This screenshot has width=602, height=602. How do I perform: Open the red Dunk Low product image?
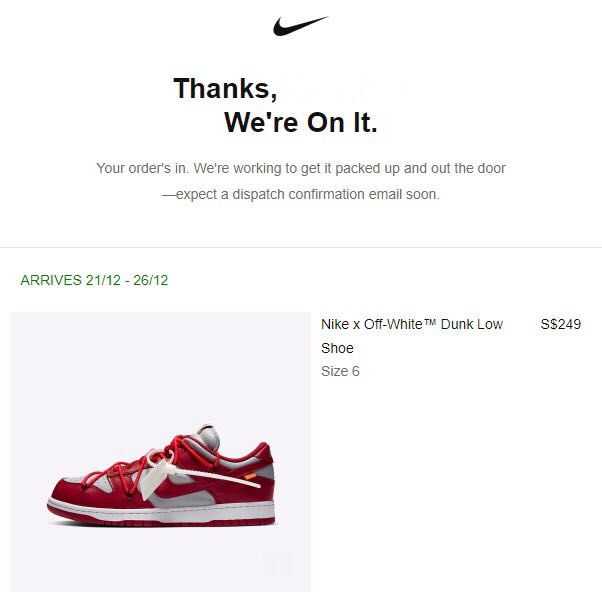pos(161,452)
